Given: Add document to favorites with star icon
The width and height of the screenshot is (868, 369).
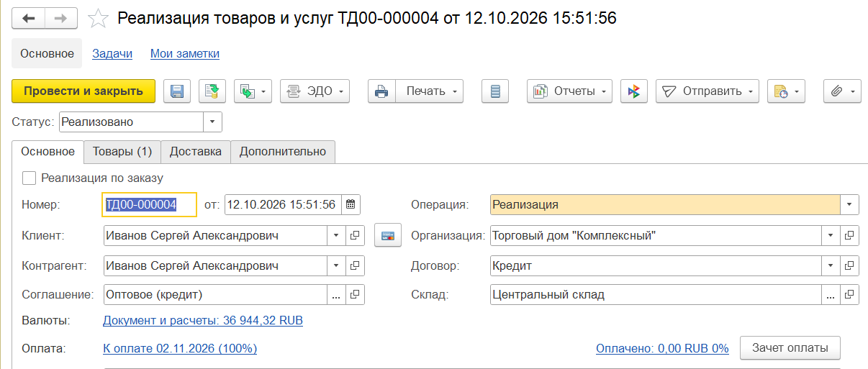Looking at the screenshot, I should pyautogui.click(x=98, y=19).
